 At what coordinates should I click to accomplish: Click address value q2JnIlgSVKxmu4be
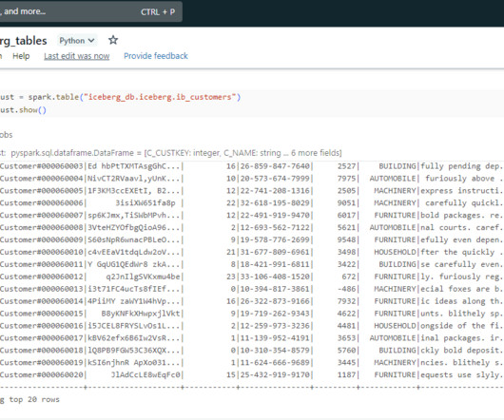[143, 277]
